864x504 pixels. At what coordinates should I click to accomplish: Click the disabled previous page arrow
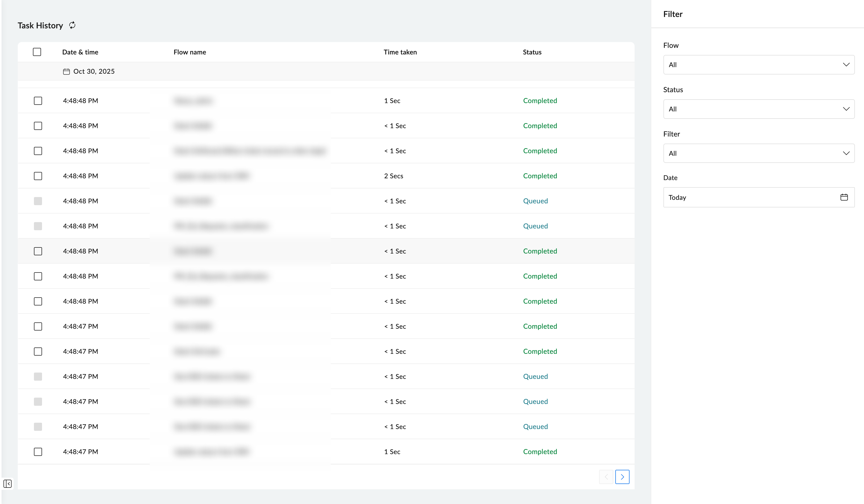pos(606,477)
